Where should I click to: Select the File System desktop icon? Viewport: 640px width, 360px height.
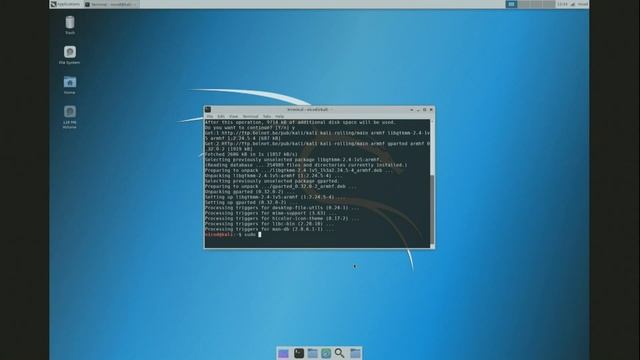pos(69,55)
